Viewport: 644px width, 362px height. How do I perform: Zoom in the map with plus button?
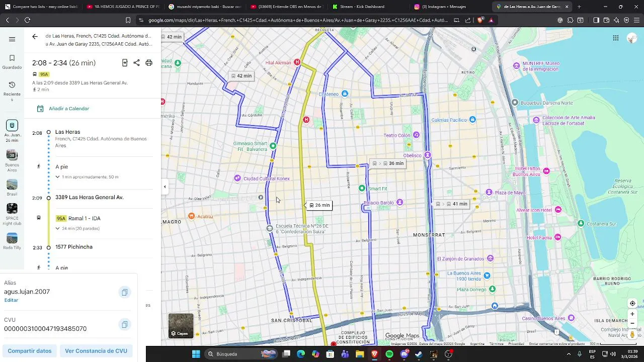[632, 314]
